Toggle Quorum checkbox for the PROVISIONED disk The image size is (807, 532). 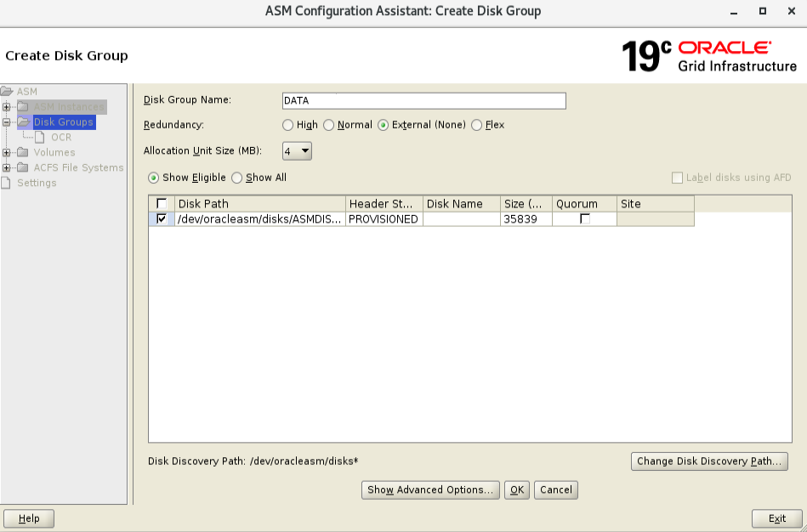(x=585, y=219)
